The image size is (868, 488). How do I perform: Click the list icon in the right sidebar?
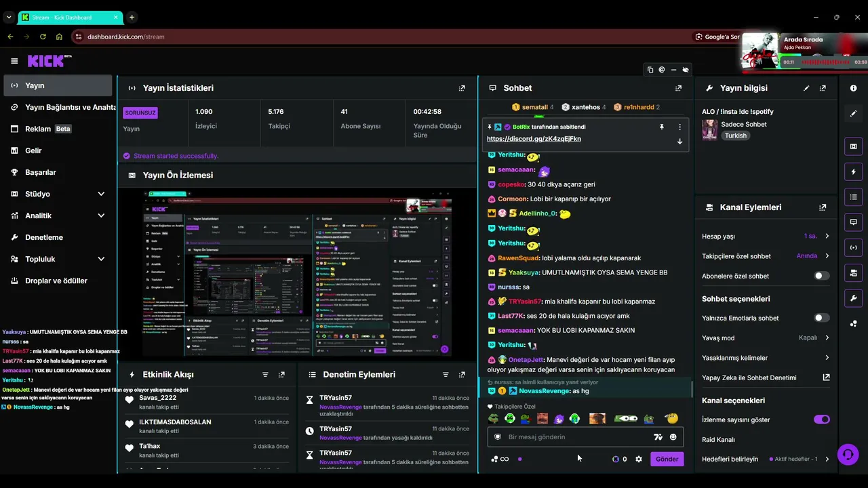(853, 197)
